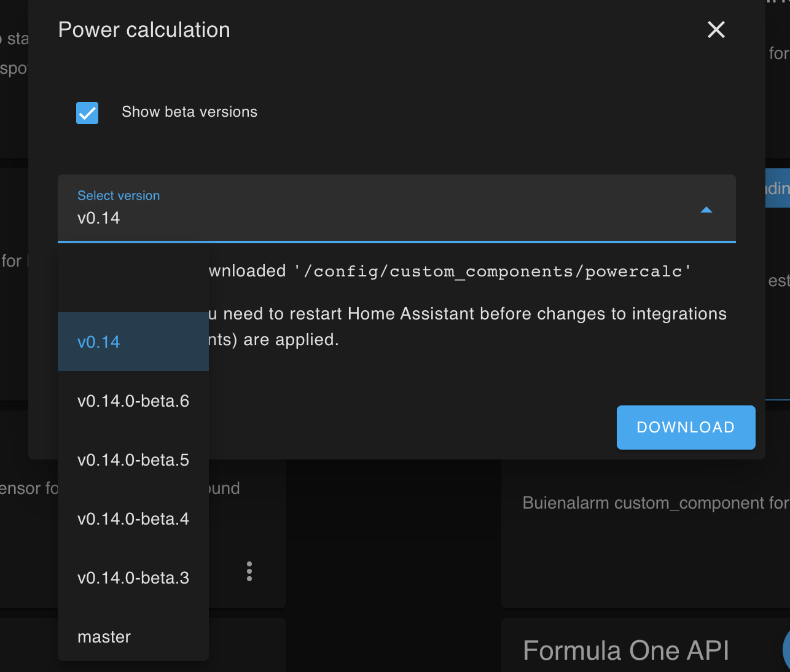Click the DOWNLOAD button
Image resolution: width=790 pixels, height=672 pixels.
686,427
